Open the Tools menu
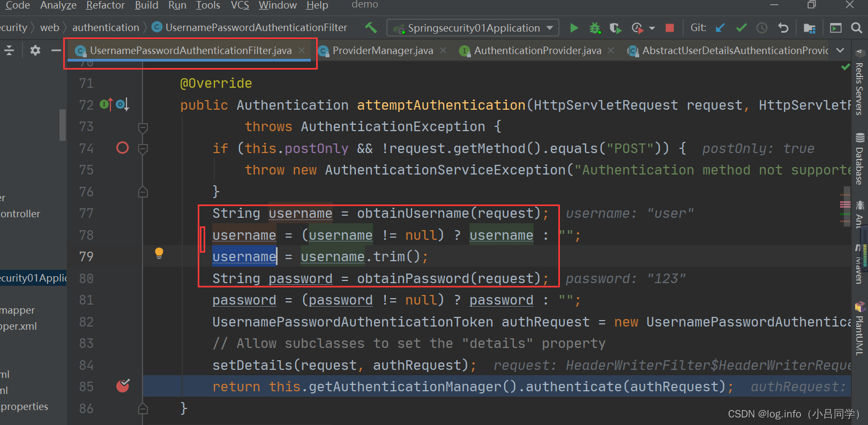Image resolution: width=868 pixels, height=425 pixels. click(208, 5)
